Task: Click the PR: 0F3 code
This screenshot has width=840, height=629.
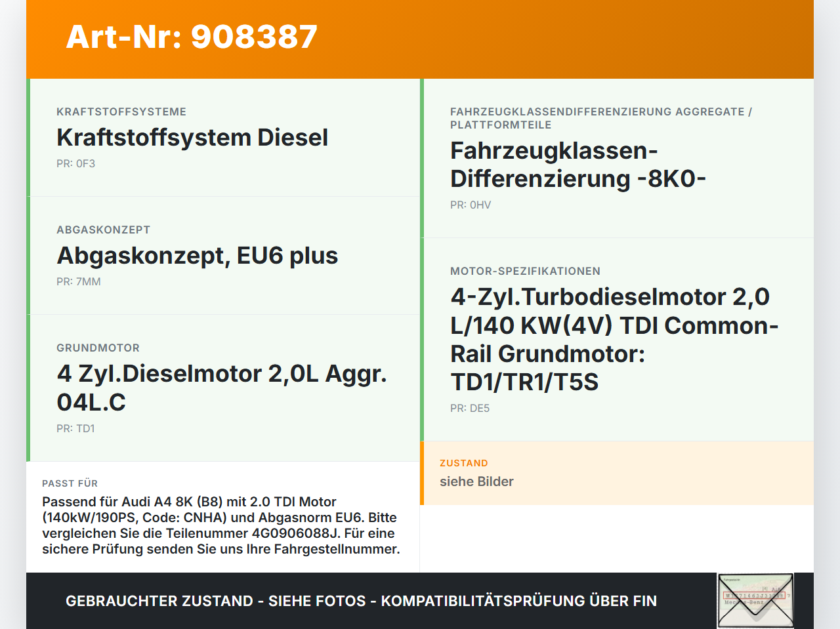Action: (x=75, y=163)
